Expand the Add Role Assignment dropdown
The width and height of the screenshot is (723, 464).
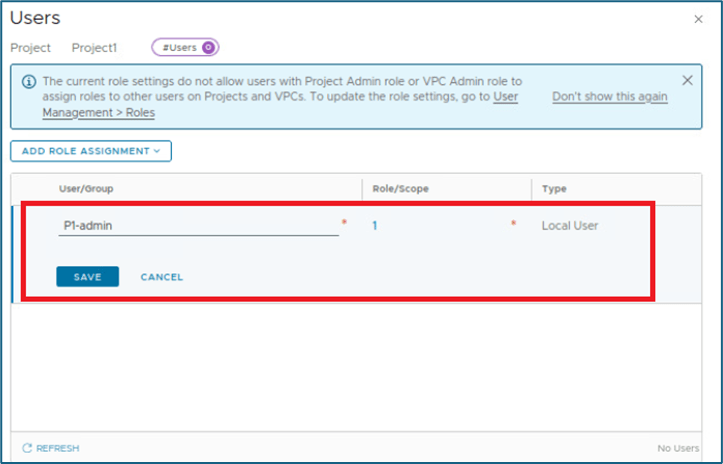(x=91, y=151)
